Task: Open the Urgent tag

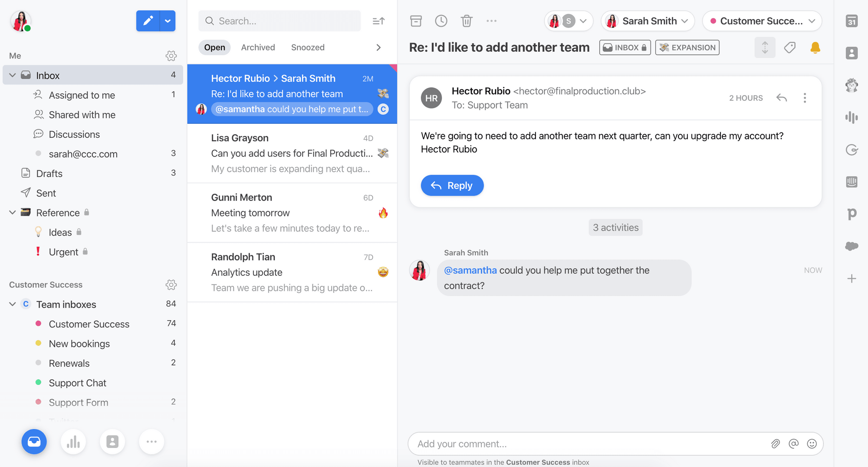Action: 93,252
